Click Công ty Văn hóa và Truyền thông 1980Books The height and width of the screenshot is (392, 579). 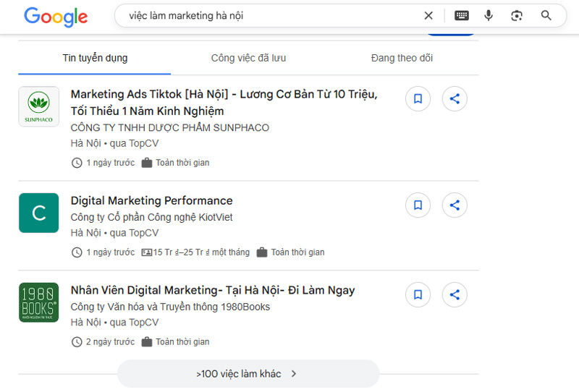pos(170,307)
